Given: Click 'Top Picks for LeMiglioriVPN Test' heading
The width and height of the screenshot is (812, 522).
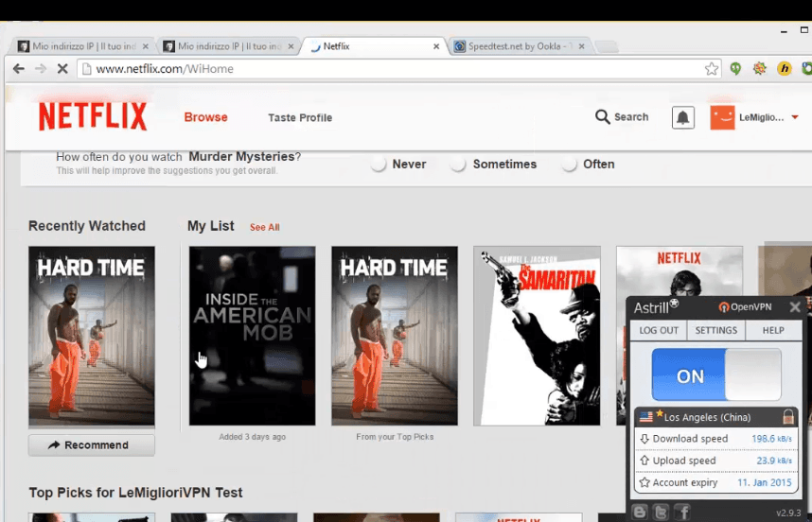Looking at the screenshot, I should 135,492.
